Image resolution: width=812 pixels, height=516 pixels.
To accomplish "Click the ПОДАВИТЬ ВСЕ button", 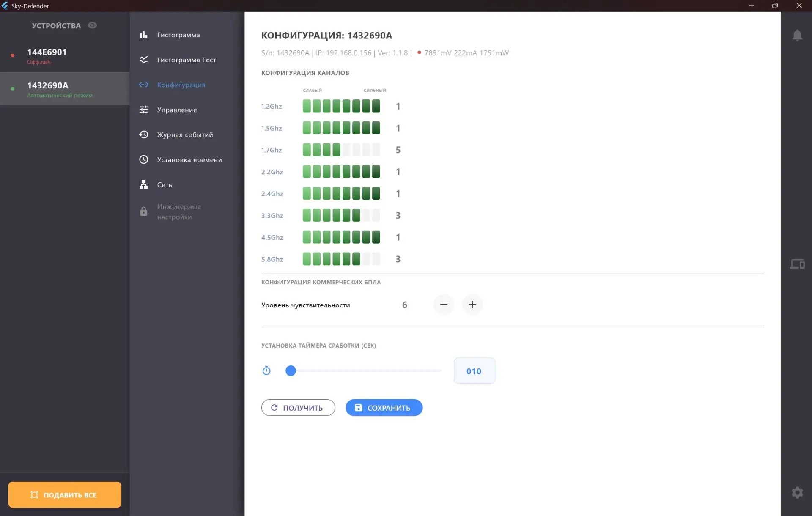I will click(x=65, y=494).
